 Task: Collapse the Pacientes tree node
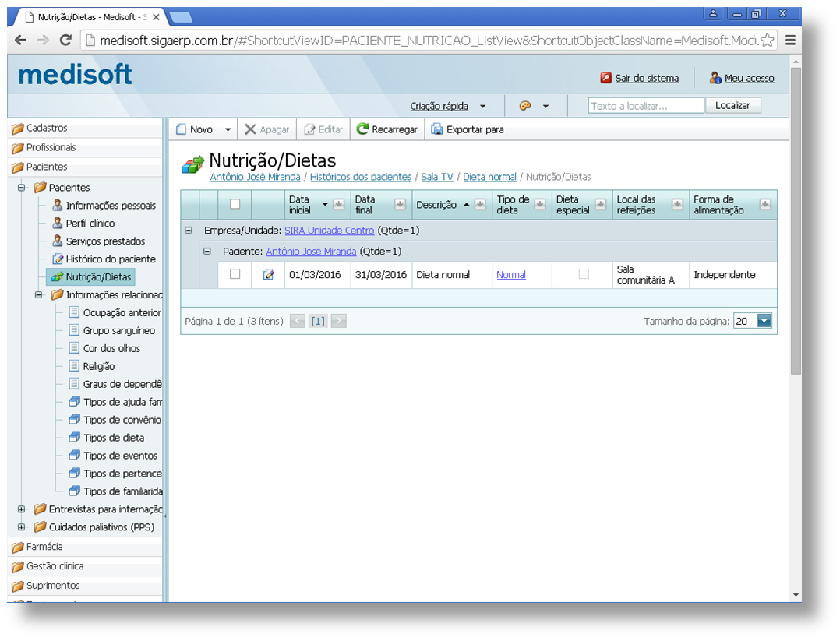click(x=22, y=188)
